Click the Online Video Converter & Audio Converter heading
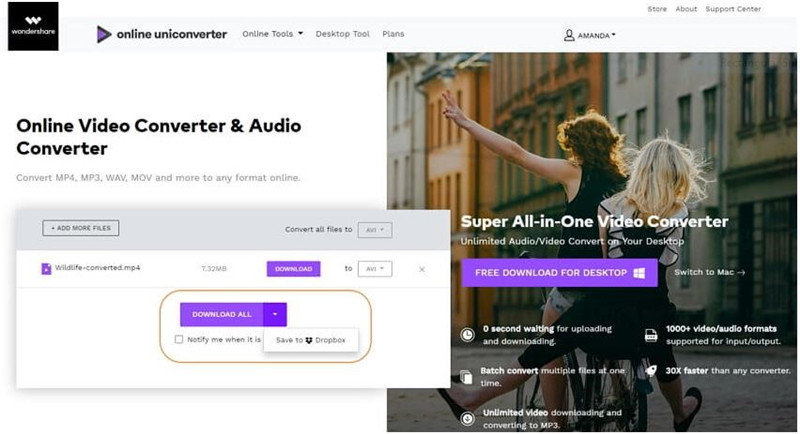This screenshot has width=800, height=434. tap(159, 137)
